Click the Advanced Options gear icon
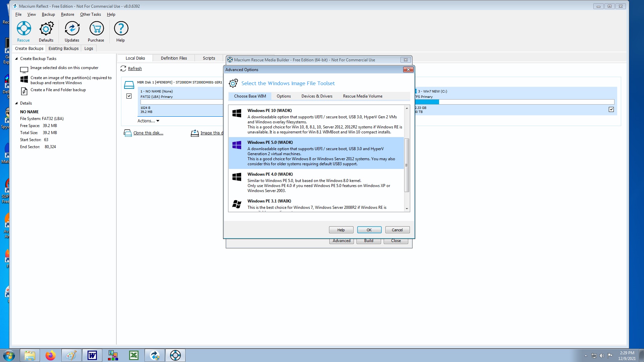Viewport: 644px width, 362px height. click(x=233, y=83)
